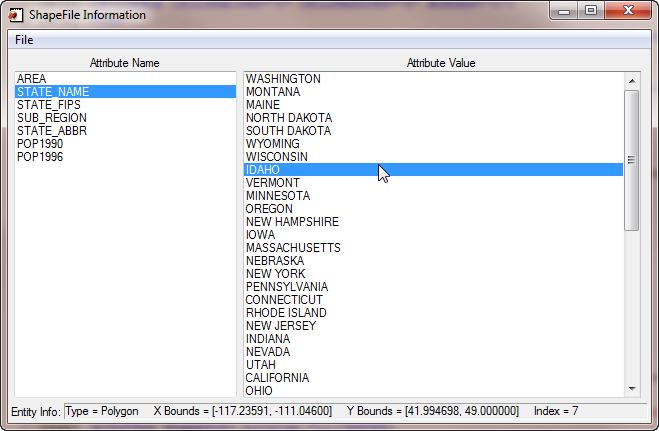Select INDIANA in the value list
The image size is (659, 431).
[x=433, y=339]
